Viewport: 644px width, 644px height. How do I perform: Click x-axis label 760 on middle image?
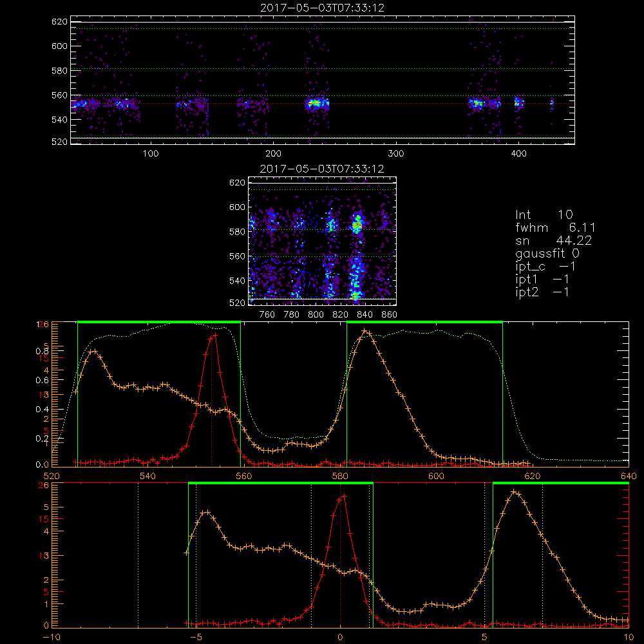pos(267,315)
